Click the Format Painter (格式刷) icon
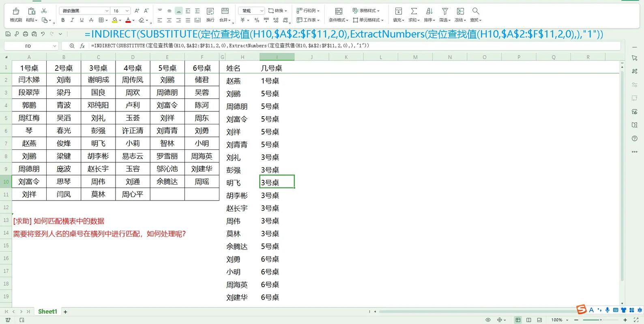Viewport: 644px width, 324px height. click(x=16, y=11)
